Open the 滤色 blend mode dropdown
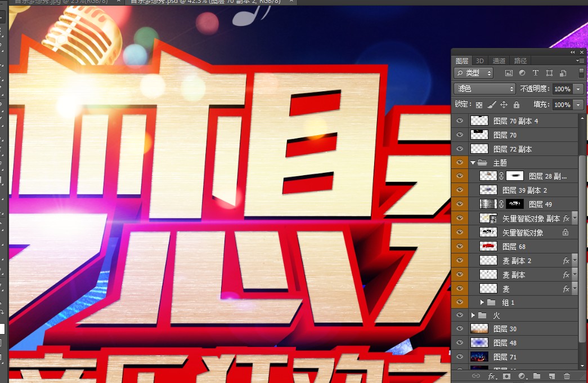The image size is (588, 383). [484, 88]
